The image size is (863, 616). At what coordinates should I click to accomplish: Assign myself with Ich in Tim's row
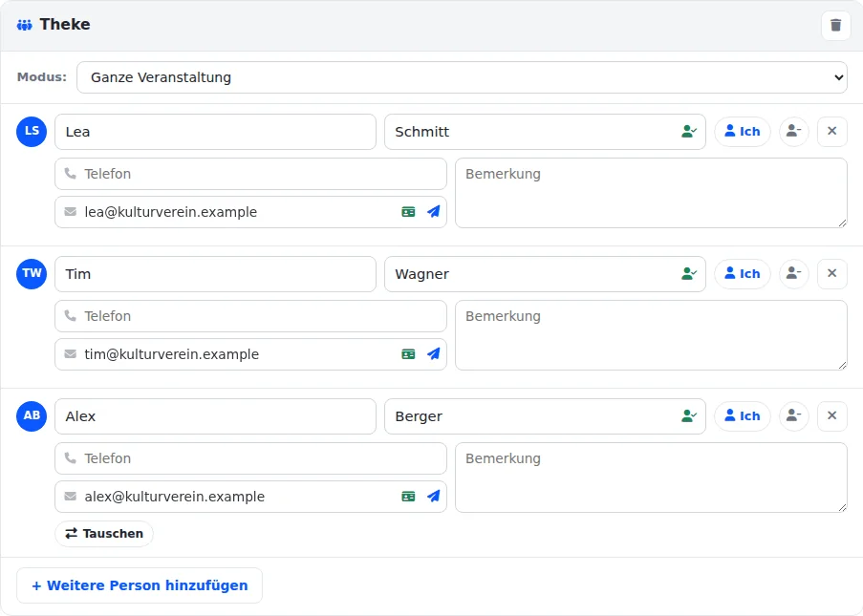click(742, 274)
